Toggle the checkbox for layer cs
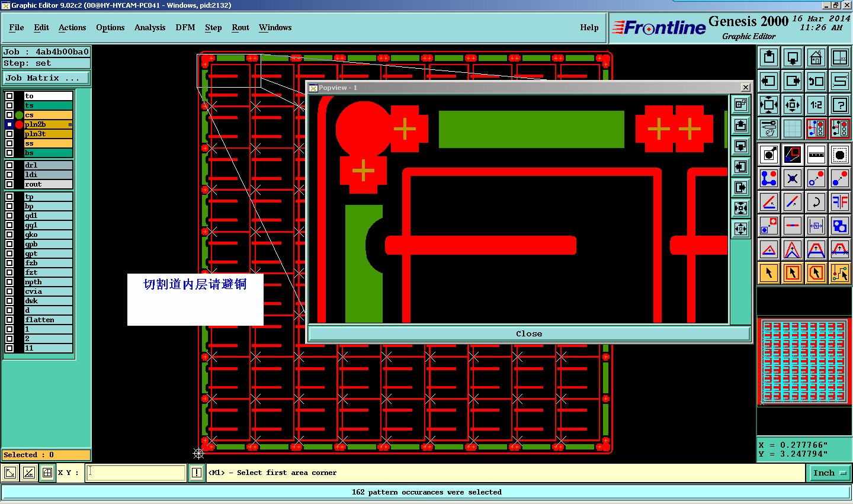Viewport: 853px width, 504px height. click(9, 115)
